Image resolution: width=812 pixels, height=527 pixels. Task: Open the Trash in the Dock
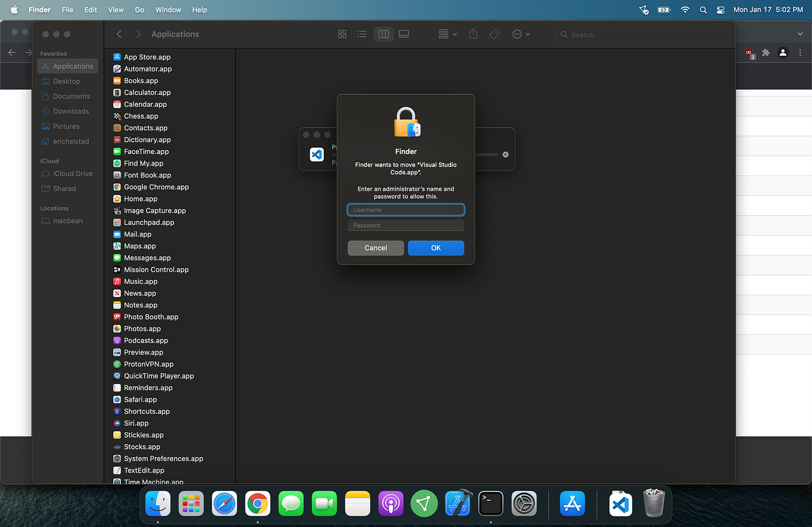pyautogui.click(x=654, y=503)
